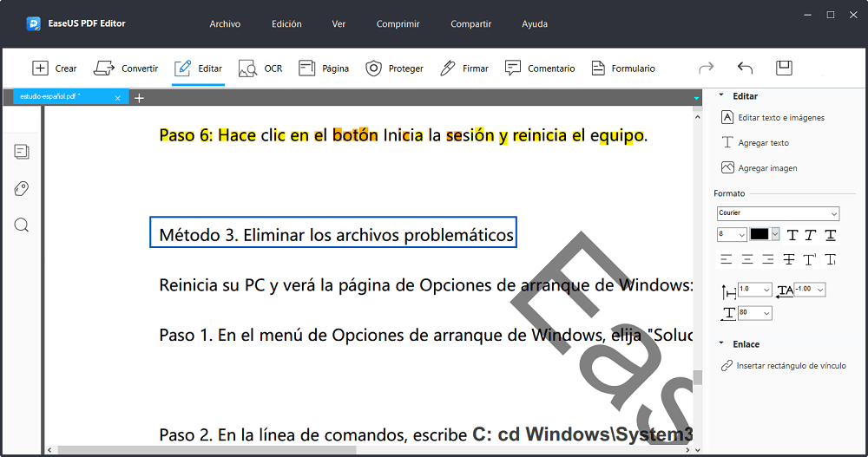868x457 pixels.
Task: Run the OCR tool
Action: point(260,69)
